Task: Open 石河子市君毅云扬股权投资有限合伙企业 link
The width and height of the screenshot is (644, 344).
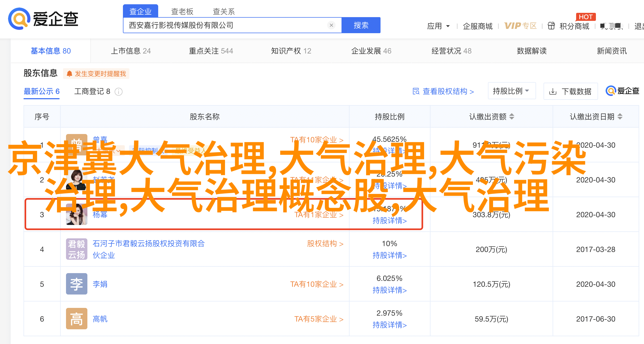Action: coord(149,249)
